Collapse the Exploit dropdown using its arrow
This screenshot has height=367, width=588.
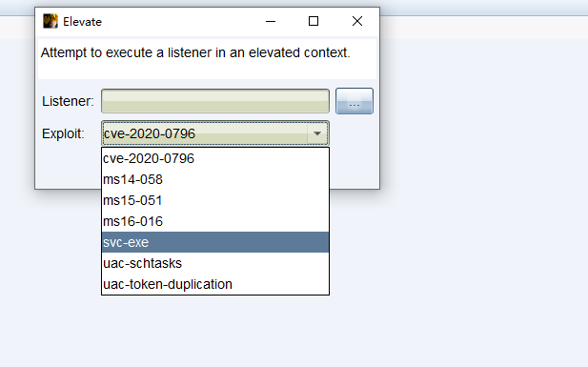pyautogui.click(x=317, y=133)
